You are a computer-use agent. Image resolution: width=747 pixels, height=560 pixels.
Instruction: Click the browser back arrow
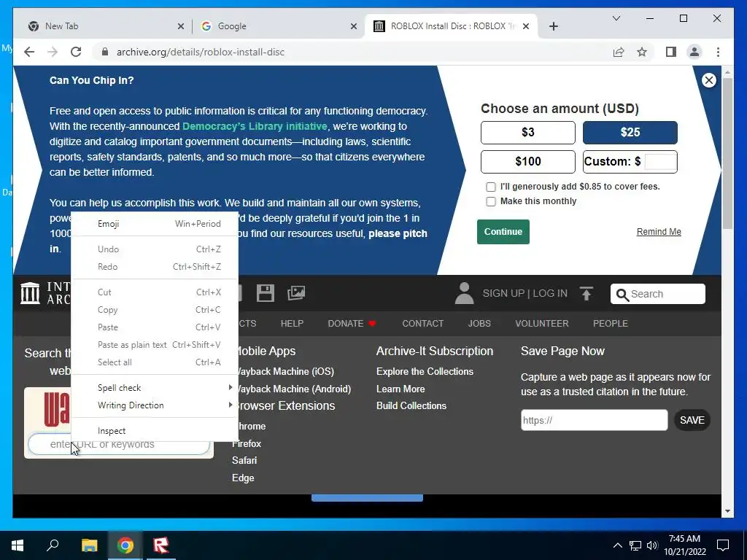(x=29, y=52)
